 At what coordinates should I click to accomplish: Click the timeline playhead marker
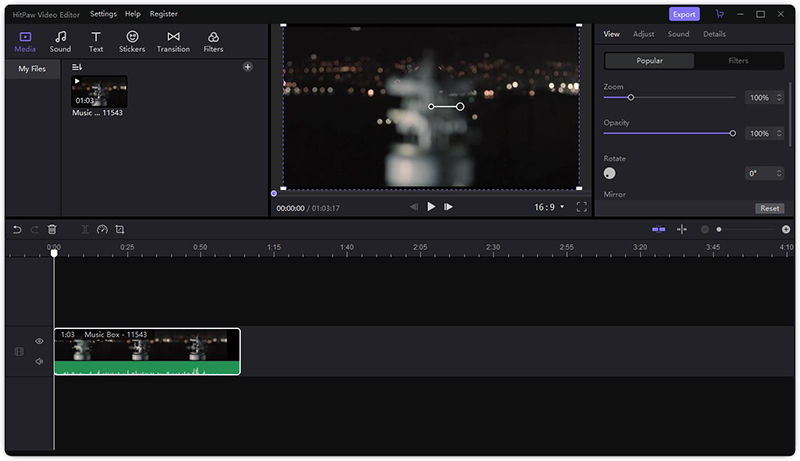point(54,253)
